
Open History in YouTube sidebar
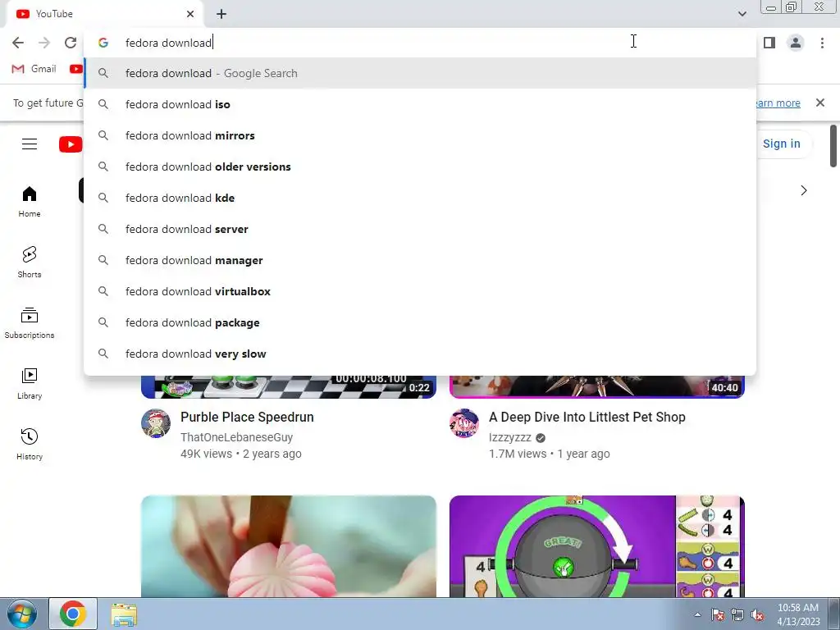[x=30, y=444]
